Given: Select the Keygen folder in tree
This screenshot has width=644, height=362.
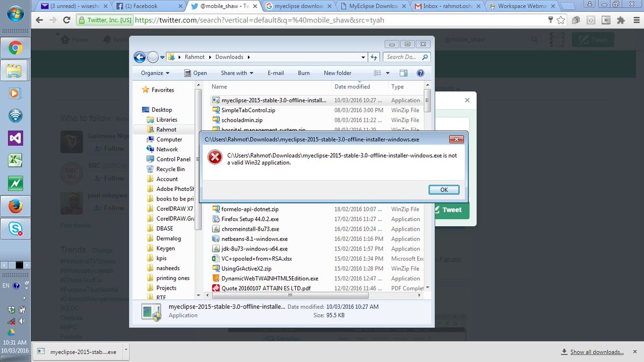Looking at the screenshot, I should (161, 248).
